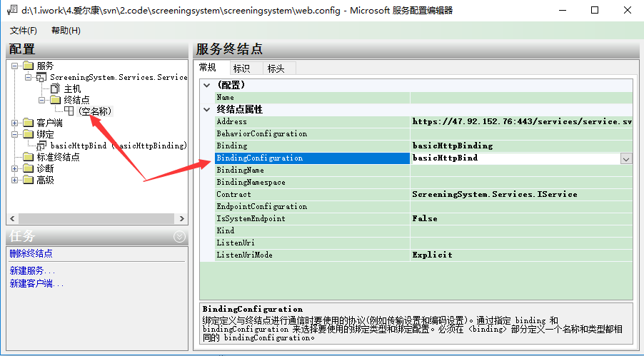Click the Kind value field

point(521,230)
